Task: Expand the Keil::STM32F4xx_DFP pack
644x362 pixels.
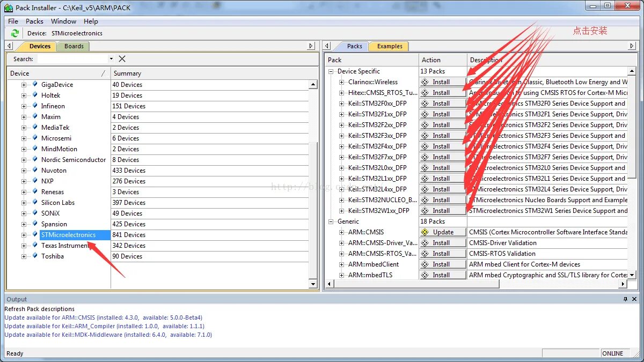Action: tap(342, 146)
